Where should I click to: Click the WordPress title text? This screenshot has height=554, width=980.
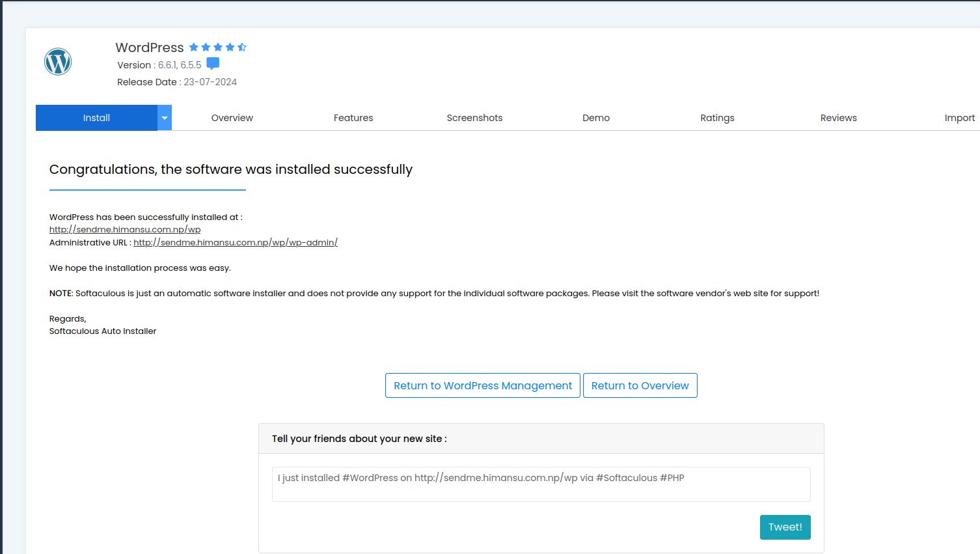pyautogui.click(x=150, y=48)
